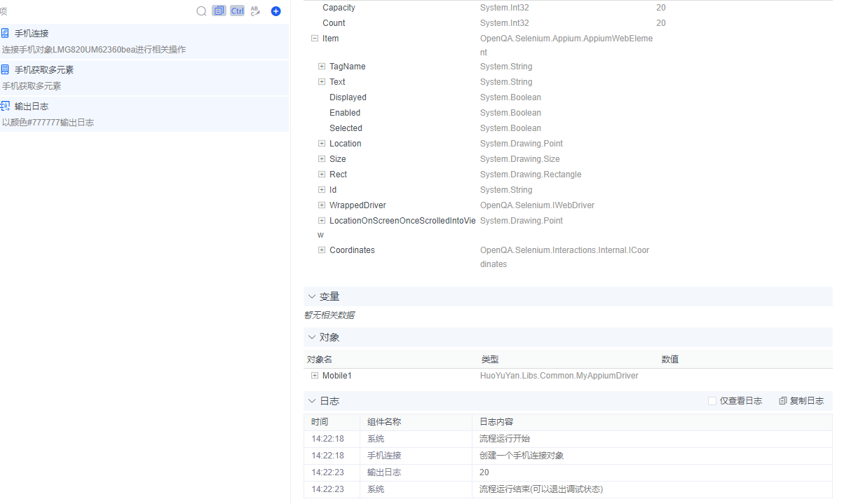Click the copy/duplicate toolbar icon

[x=219, y=11]
